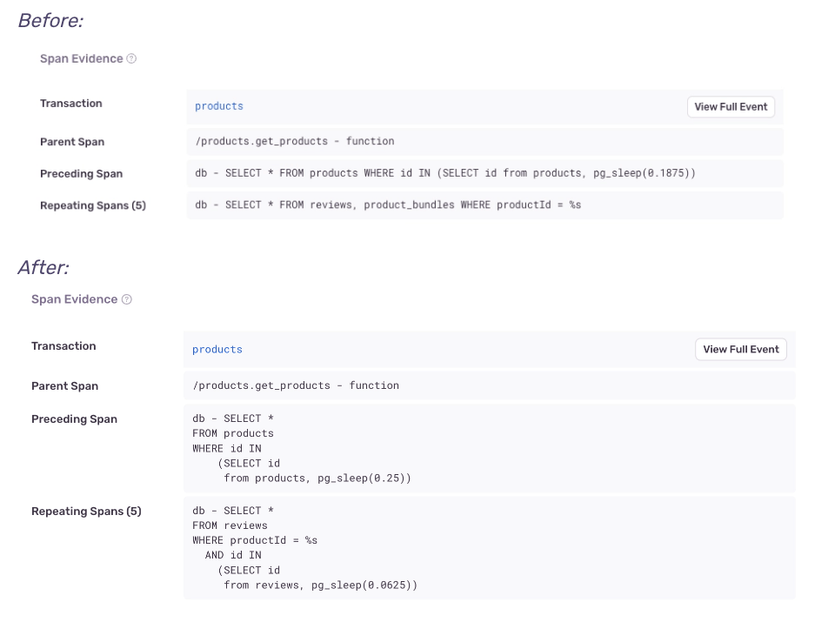View Full Event for the After transaction
Image resolution: width=828 pixels, height=623 pixels.
point(740,349)
